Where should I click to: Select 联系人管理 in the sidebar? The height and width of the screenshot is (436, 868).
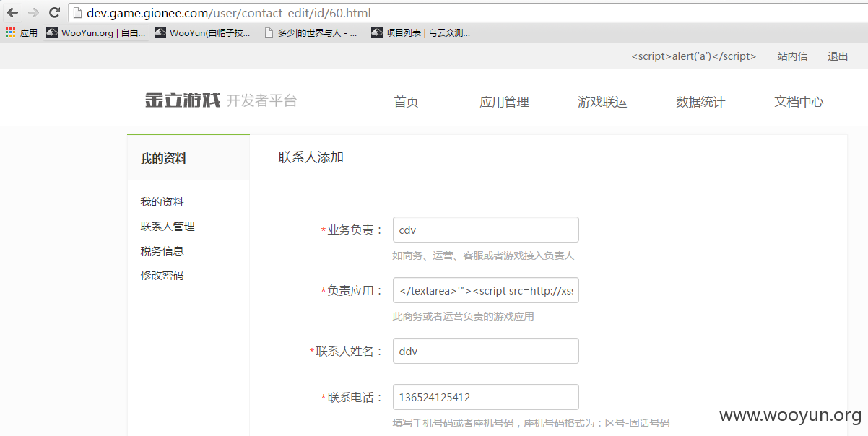tap(168, 227)
